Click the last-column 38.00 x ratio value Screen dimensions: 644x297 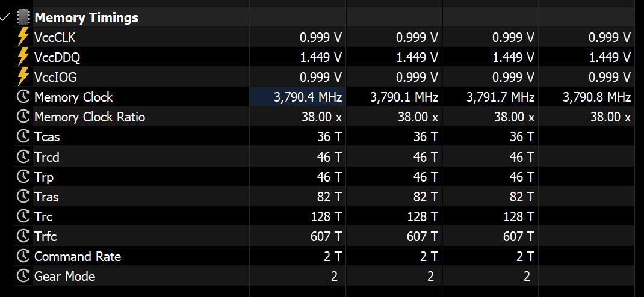pyautogui.click(x=611, y=117)
